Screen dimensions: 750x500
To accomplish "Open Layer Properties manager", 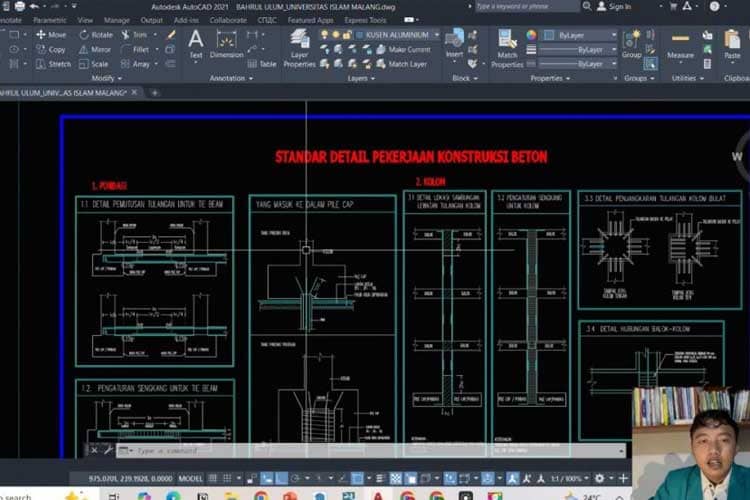I will tap(299, 48).
